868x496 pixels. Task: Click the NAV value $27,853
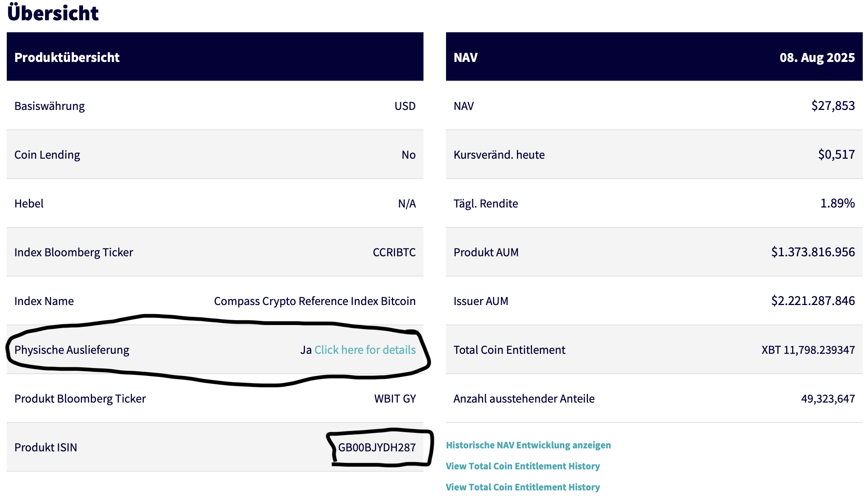coord(833,106)
